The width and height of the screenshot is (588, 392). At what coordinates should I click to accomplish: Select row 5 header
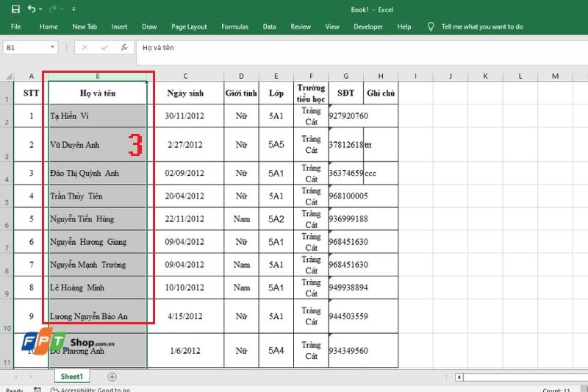tap(7, 196)
